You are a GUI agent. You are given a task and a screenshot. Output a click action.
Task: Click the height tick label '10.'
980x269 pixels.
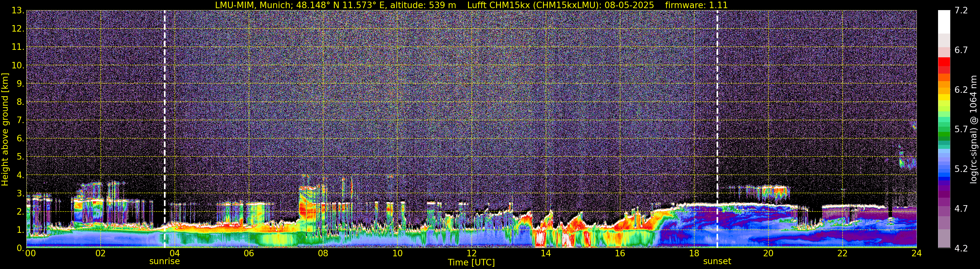click(x=18, y=65)
